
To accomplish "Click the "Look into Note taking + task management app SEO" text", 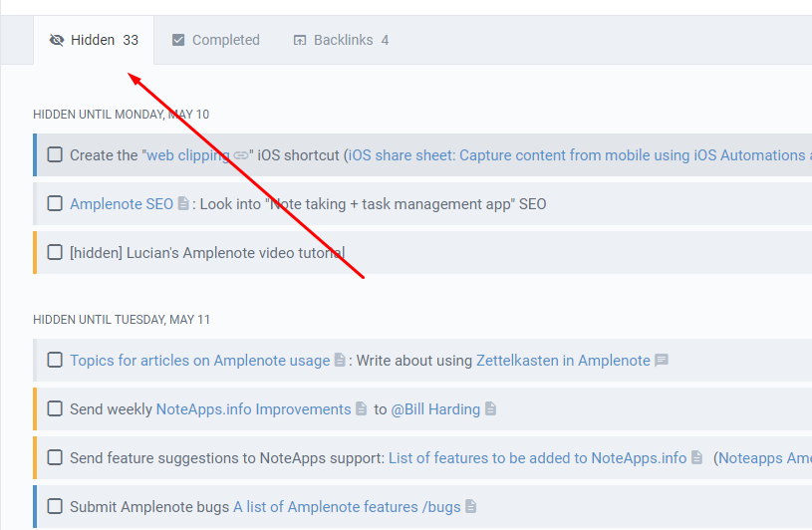I will (x=373, y=204).
